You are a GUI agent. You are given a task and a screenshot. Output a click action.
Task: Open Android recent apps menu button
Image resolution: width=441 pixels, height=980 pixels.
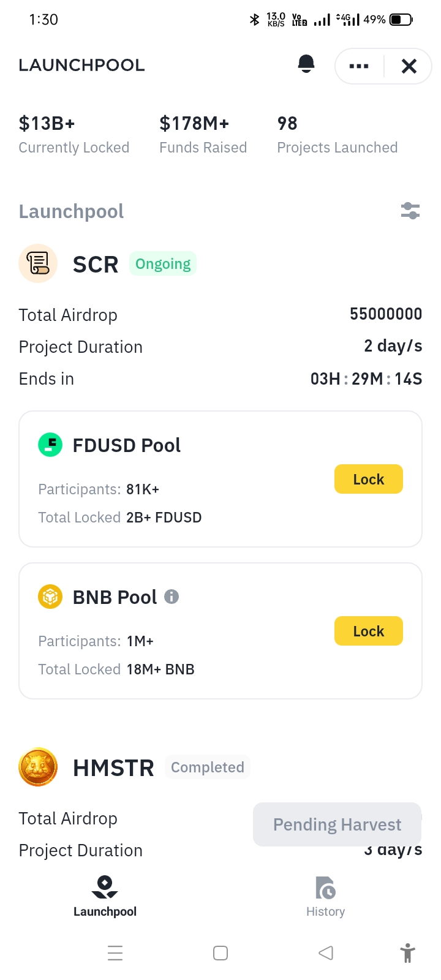pyautogui.click(x=115, y=953)
